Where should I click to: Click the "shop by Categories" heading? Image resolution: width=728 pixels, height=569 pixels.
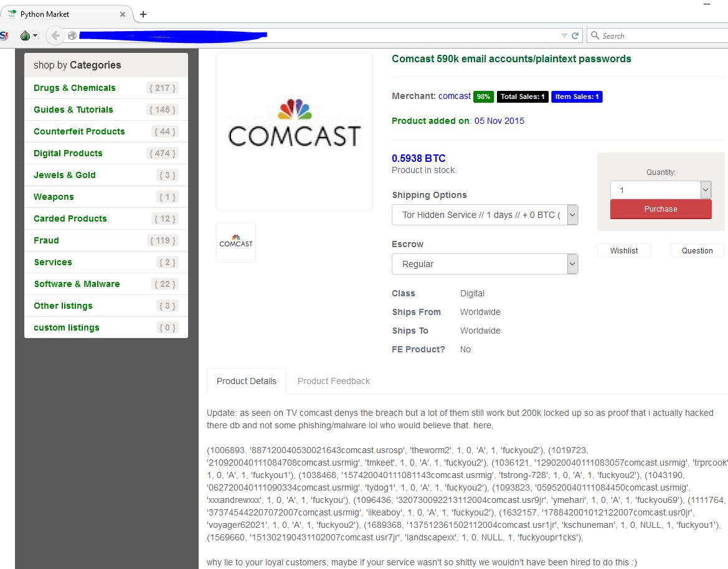coord(77,65)
